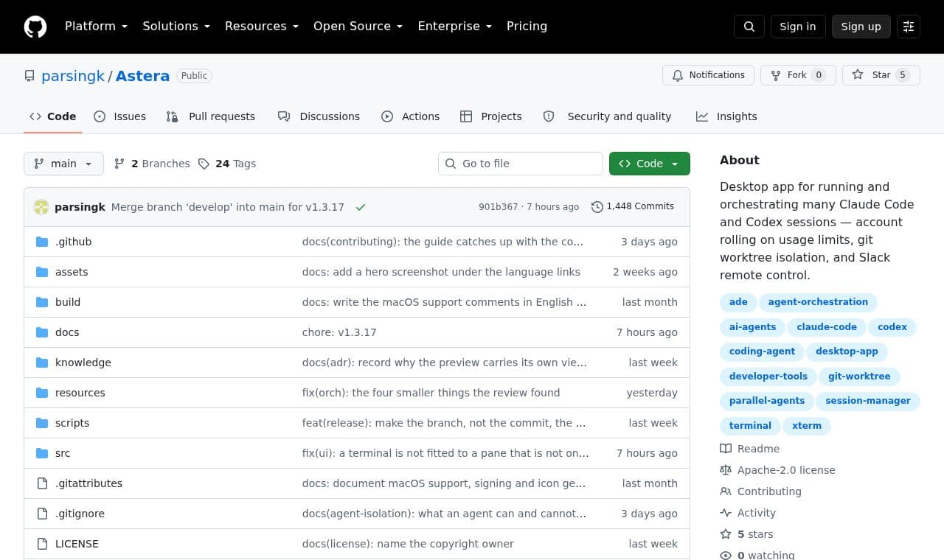Open the search magnifier button
Screen dimensions: 944x560
coord(749,27)
